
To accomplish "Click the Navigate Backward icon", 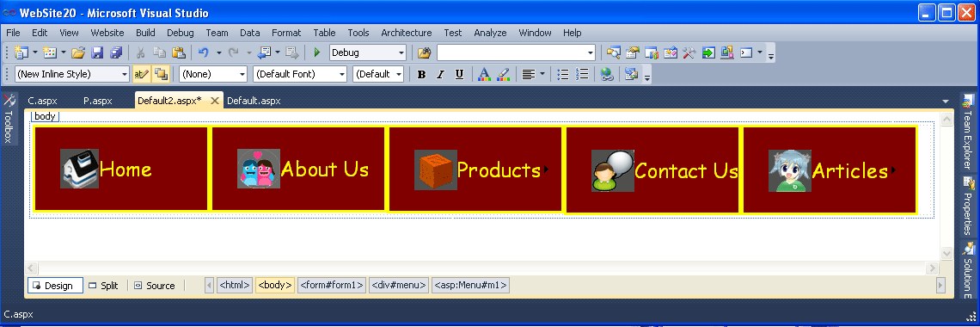I will click(x=264, y=52).
